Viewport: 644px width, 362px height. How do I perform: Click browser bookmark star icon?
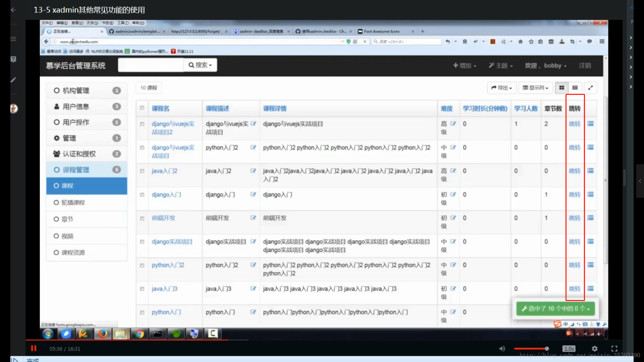pos(531,42)
